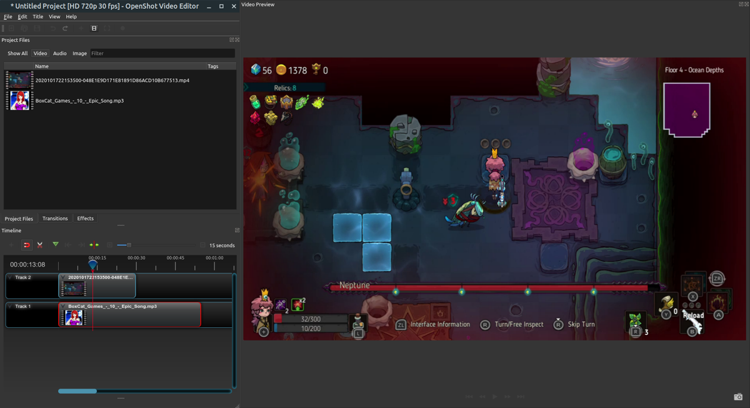Screen dimensions: 750x408
Task: Open the video clip's dropdown arrow on Track 2
Action: (63, 277)
